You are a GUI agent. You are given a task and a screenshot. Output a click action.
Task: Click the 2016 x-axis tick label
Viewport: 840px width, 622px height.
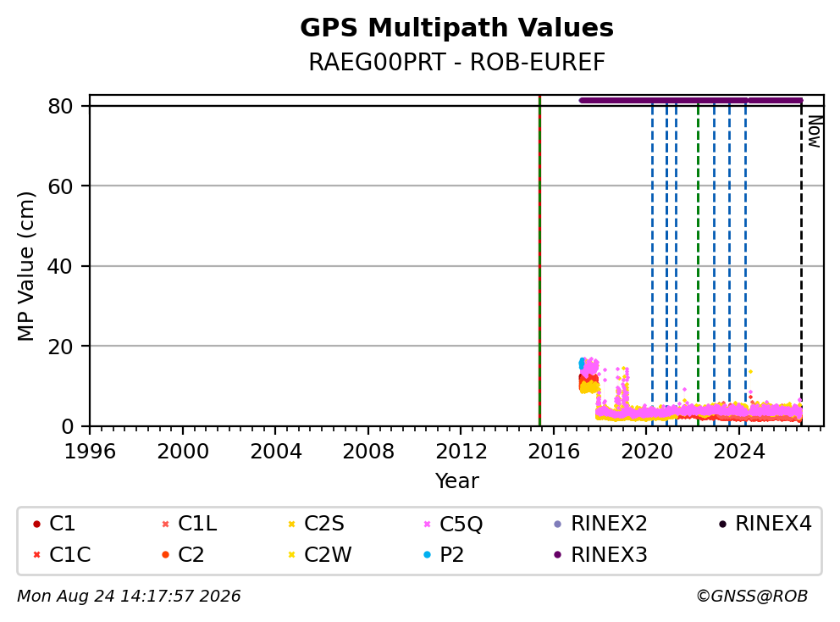(x=554, y=452)
